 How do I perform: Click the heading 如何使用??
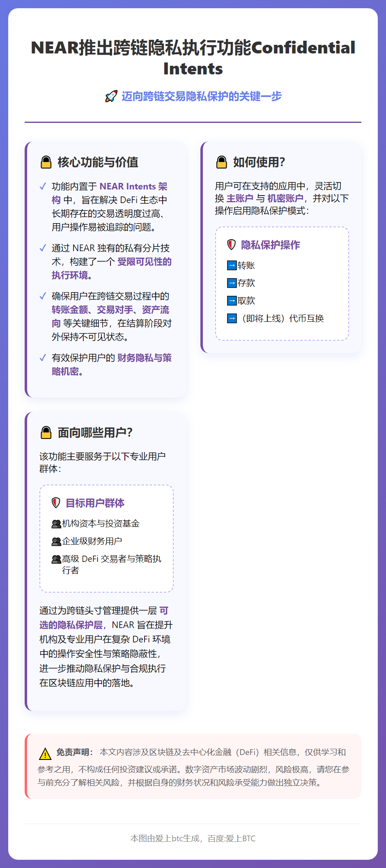point(259,162)
